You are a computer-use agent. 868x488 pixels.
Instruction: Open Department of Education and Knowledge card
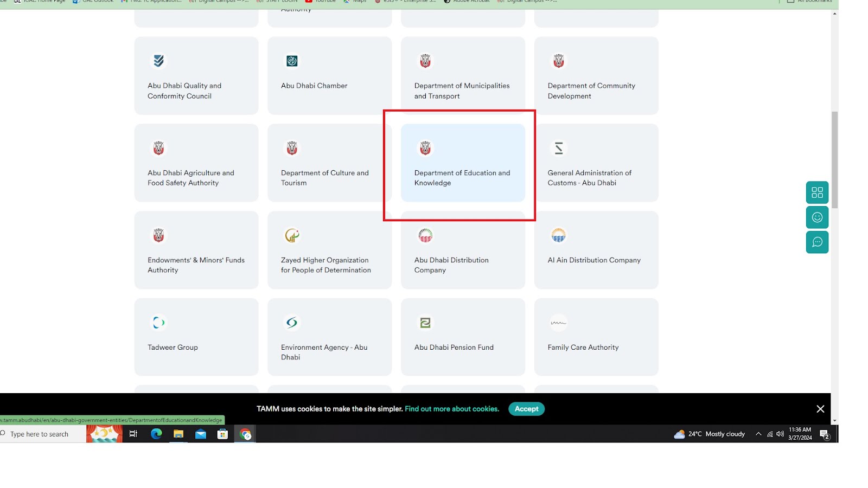point(463,163)
